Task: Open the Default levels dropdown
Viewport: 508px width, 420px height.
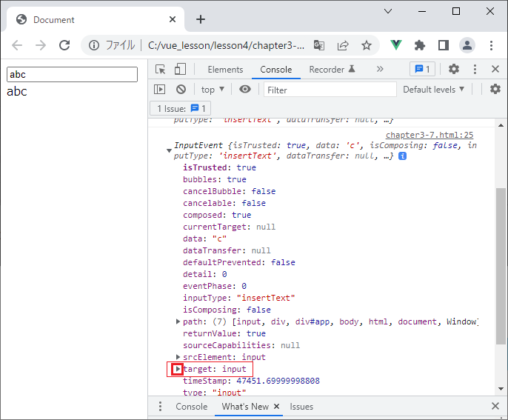Action: pyautogui.click(x=433, y=90)
